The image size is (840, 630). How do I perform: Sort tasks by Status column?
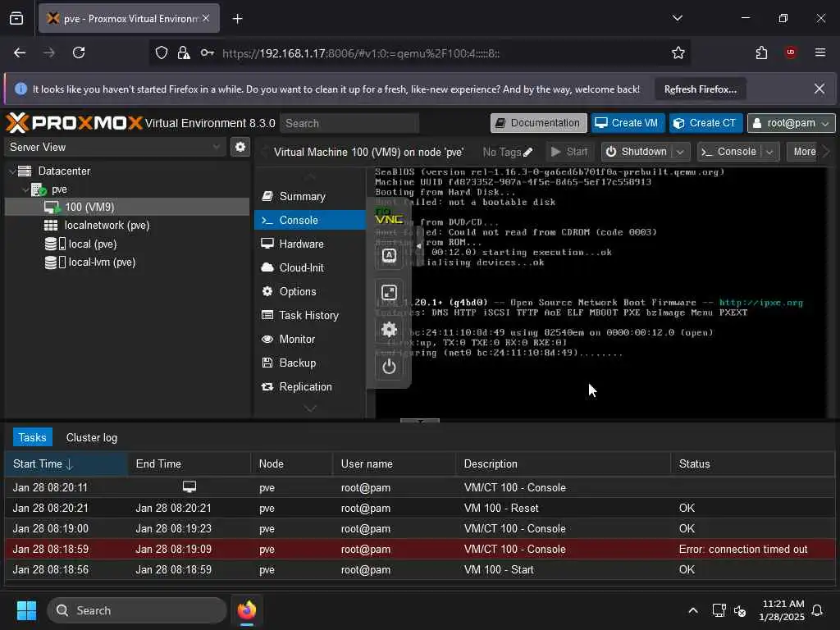coord(752,464)
